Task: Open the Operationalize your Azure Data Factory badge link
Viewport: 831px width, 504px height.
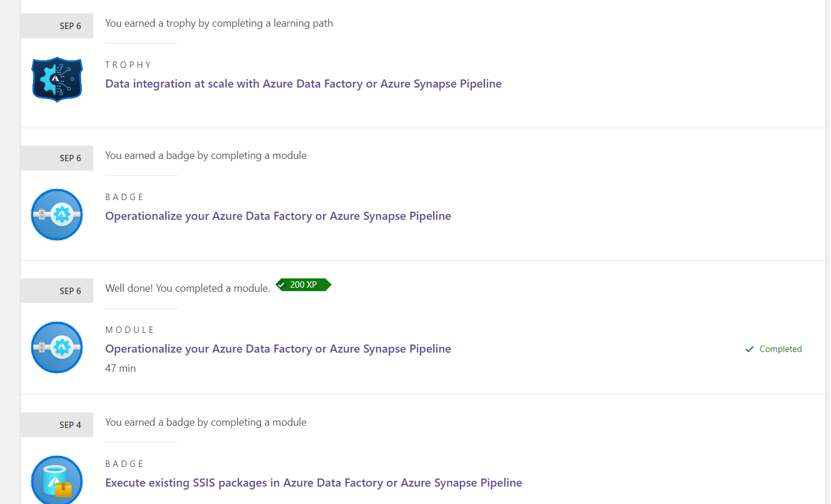Action: (x=278, y=216)
